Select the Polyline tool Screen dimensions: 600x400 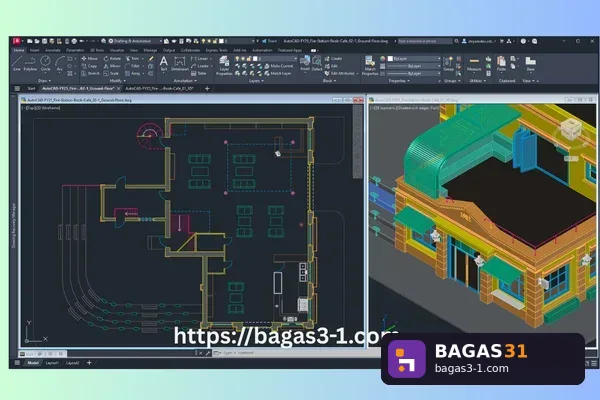(x=30, y=64)
